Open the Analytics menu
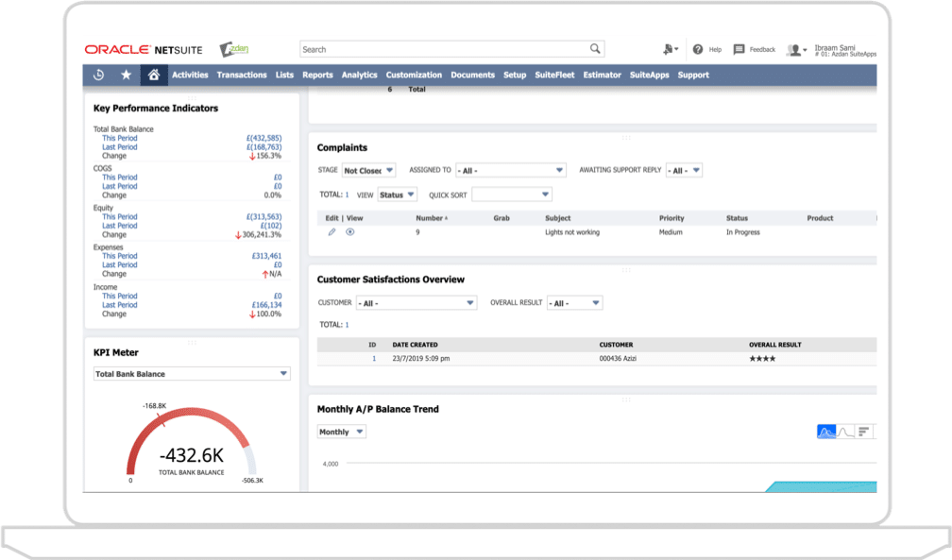The width and height of the screenshot is (952, 560). tap(360, 75)
